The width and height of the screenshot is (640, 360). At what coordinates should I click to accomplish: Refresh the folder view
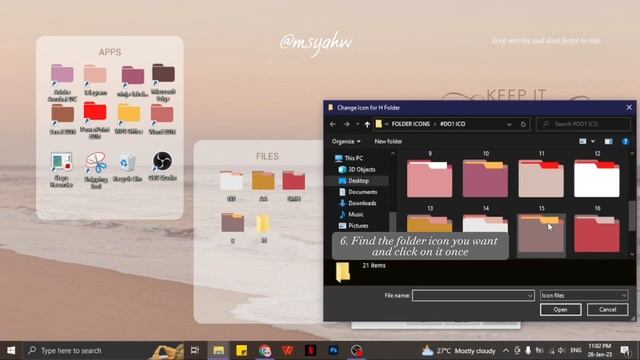(x=523, y=124)
